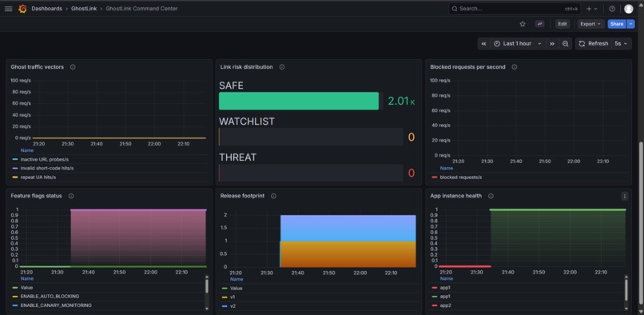Sort App instance health legend by Name
This screenshot has height=315, width=644.
[447, 279]
